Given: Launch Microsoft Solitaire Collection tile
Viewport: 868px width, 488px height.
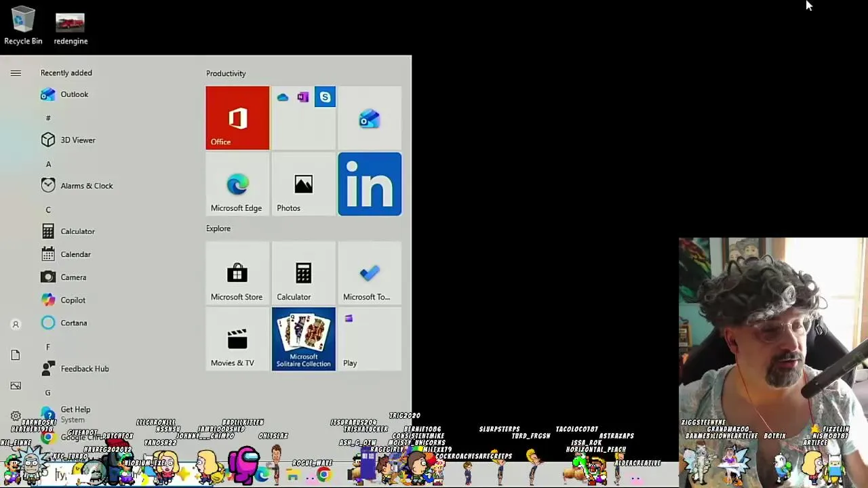Looking at the screenshot, I should click(x=303, y=339).
